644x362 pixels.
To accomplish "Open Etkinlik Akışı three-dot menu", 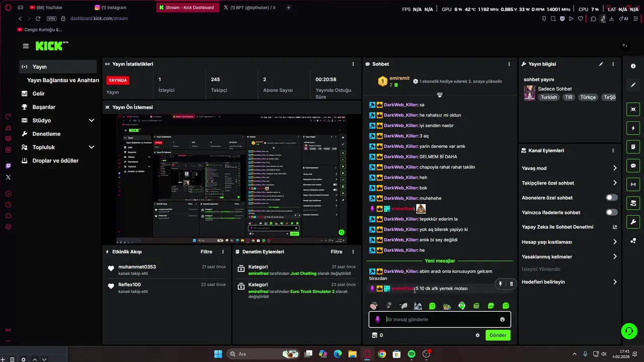I will [x=223, y=251].
